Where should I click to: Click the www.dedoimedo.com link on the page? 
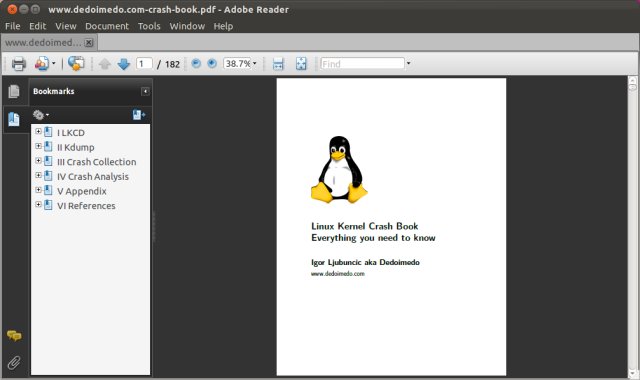338,274
